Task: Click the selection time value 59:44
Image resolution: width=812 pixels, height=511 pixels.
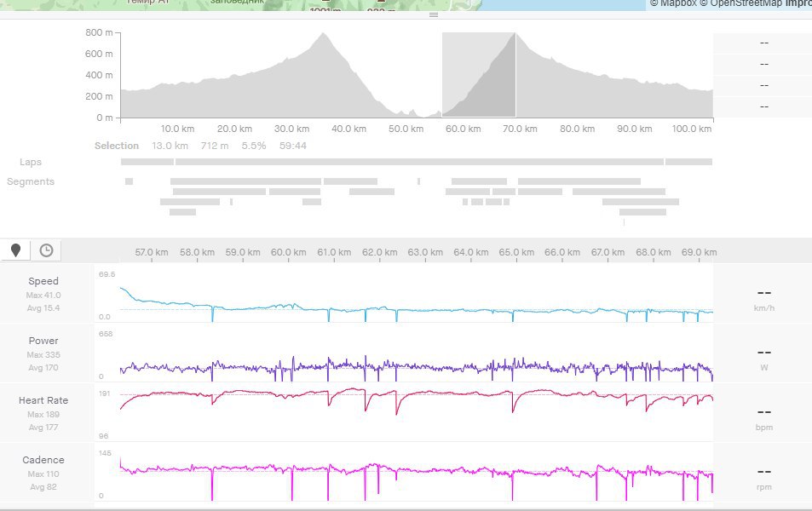Action: (x=293, y=146)
